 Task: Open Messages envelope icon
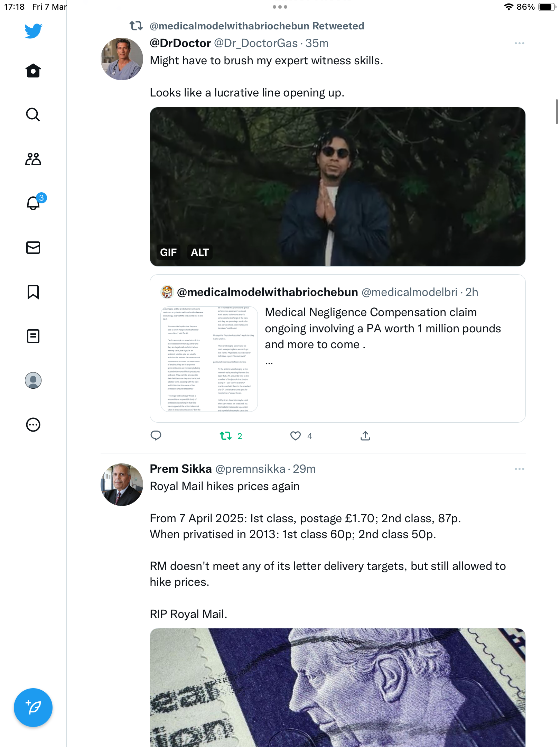tap(33, 248)
